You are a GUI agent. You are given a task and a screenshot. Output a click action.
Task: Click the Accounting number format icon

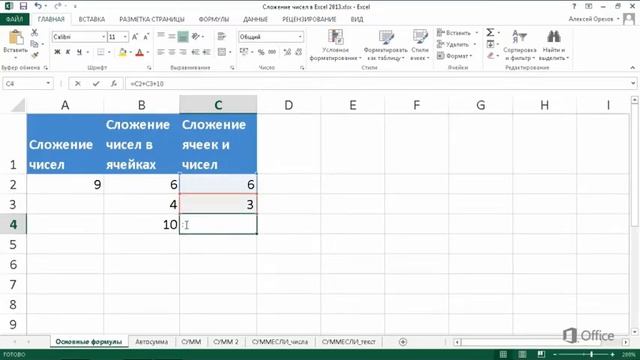(244, 52)
